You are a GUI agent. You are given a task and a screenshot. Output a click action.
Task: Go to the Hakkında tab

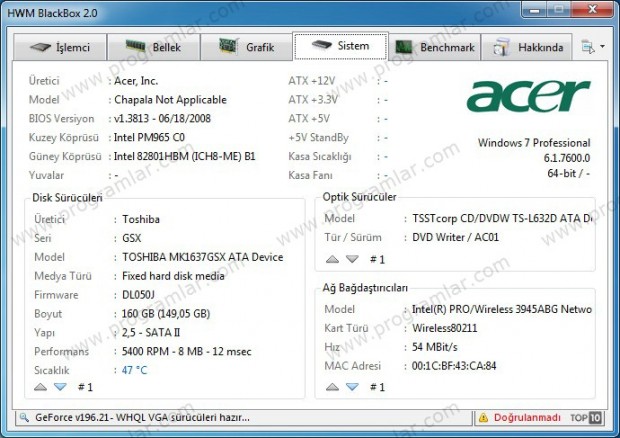point(527,47)
